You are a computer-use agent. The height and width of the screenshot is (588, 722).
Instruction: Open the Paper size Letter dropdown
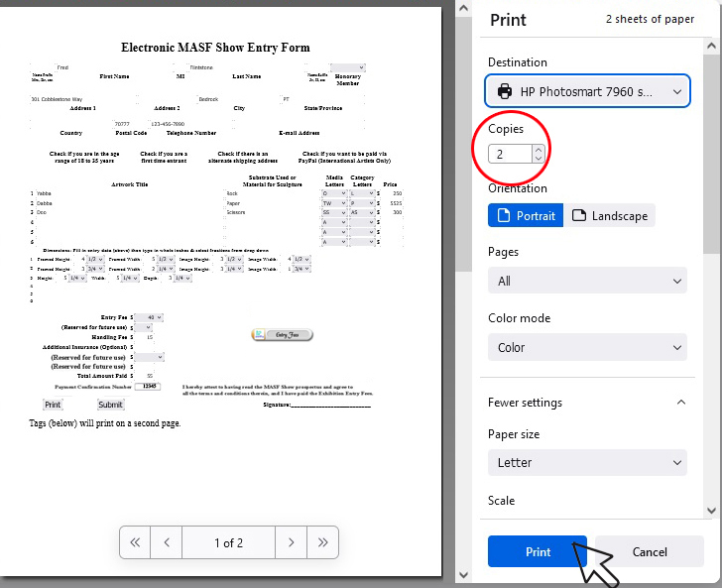(x=587, y=462)
